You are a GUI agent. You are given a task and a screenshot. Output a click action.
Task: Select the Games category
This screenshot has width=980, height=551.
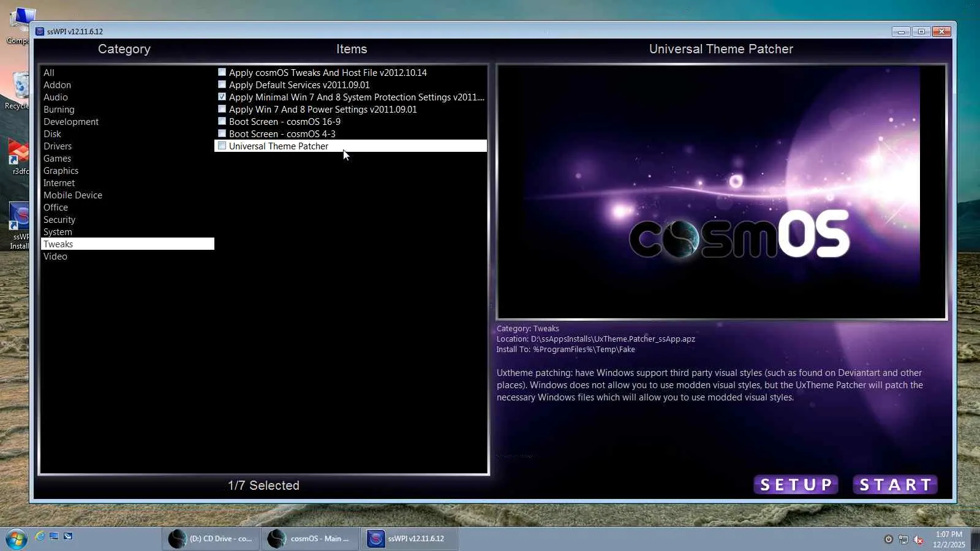127,159
